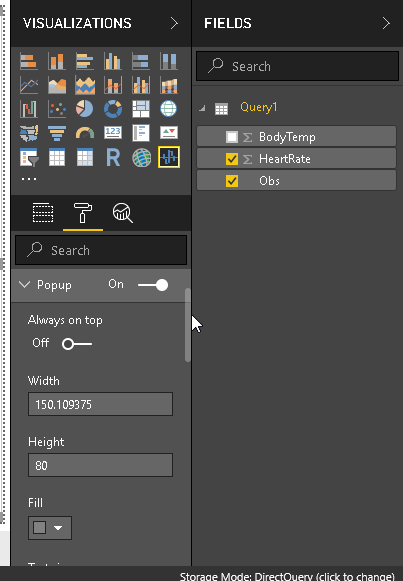Switch to the Analytics magnifier tab

click(x=122, y=213)
